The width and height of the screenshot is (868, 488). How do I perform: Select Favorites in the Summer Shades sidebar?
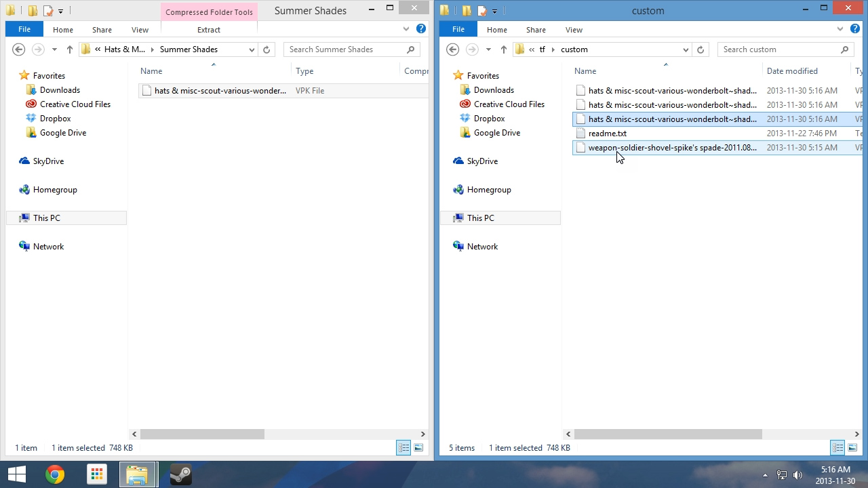(x=49, y=76)
